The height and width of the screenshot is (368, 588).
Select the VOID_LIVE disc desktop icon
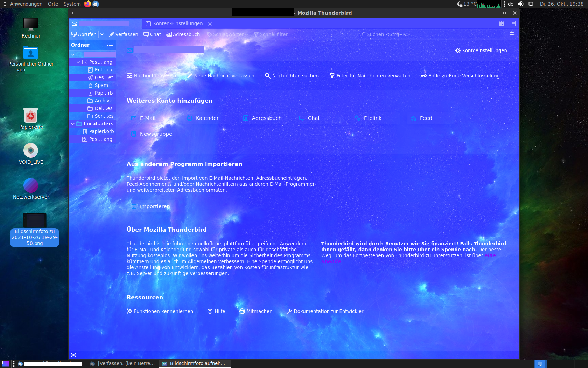click(31, 154)
